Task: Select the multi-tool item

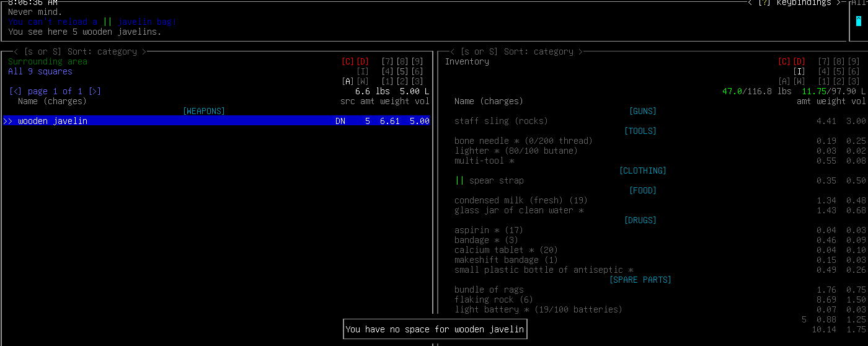Action: click(660, 161)
